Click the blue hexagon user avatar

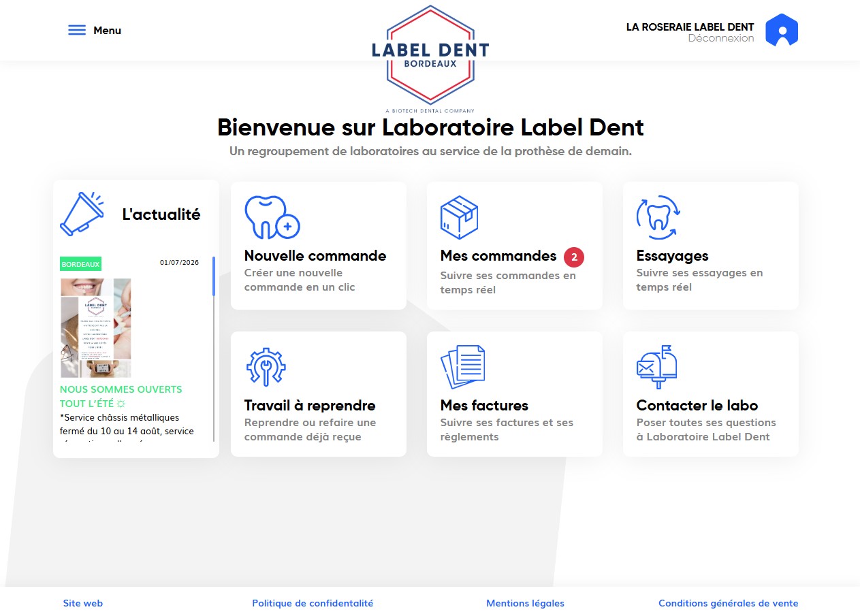[782, 31]
